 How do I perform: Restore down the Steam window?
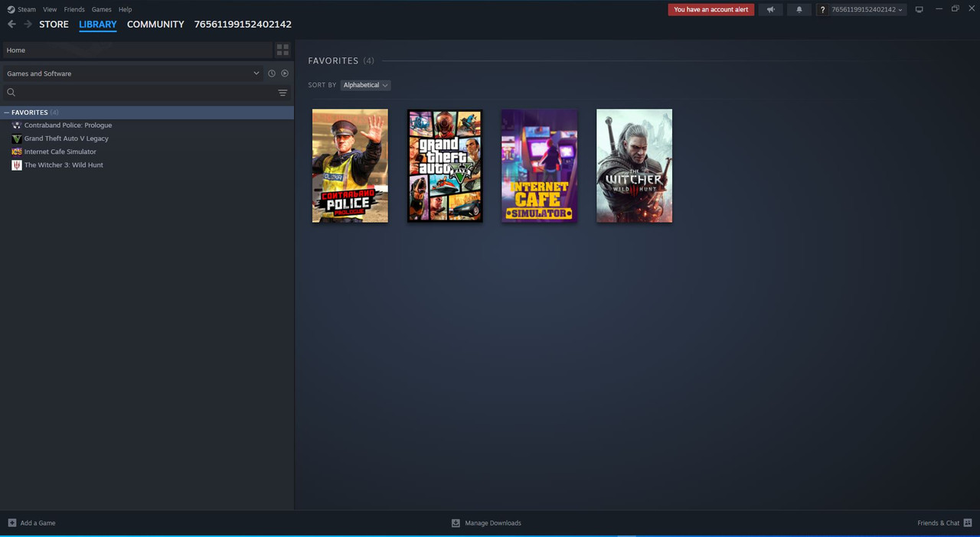955,9
